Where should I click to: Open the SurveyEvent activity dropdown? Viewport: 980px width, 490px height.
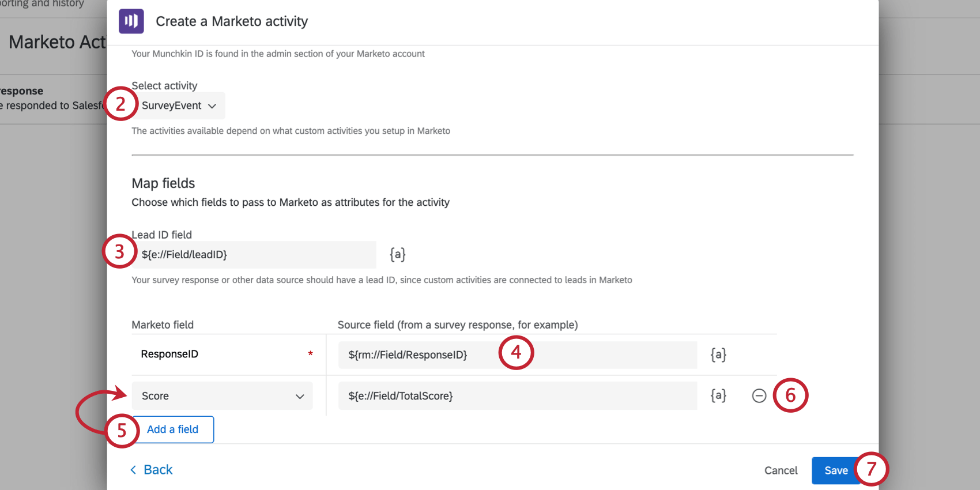click(x=173, y=105)
